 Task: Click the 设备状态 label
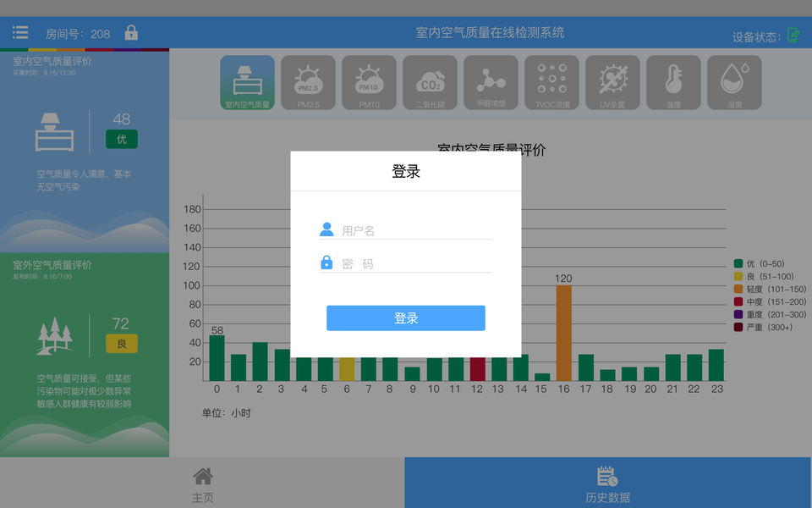(756, 36)
